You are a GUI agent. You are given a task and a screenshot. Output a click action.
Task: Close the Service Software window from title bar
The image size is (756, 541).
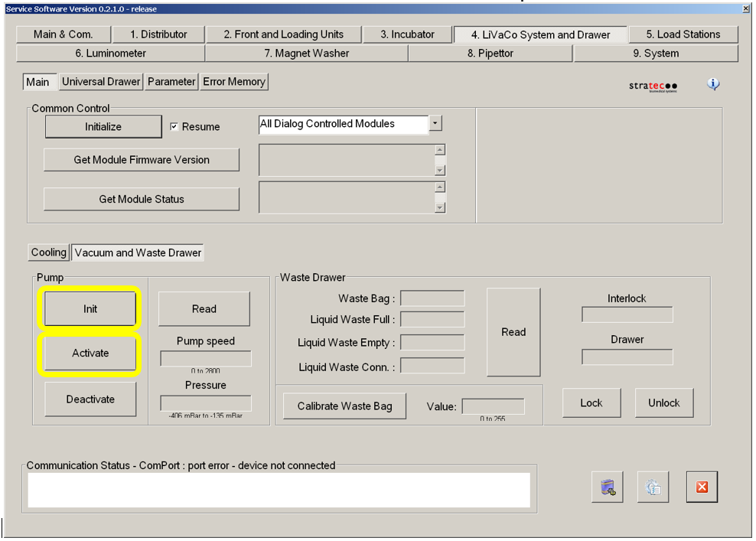coord(745,8)
